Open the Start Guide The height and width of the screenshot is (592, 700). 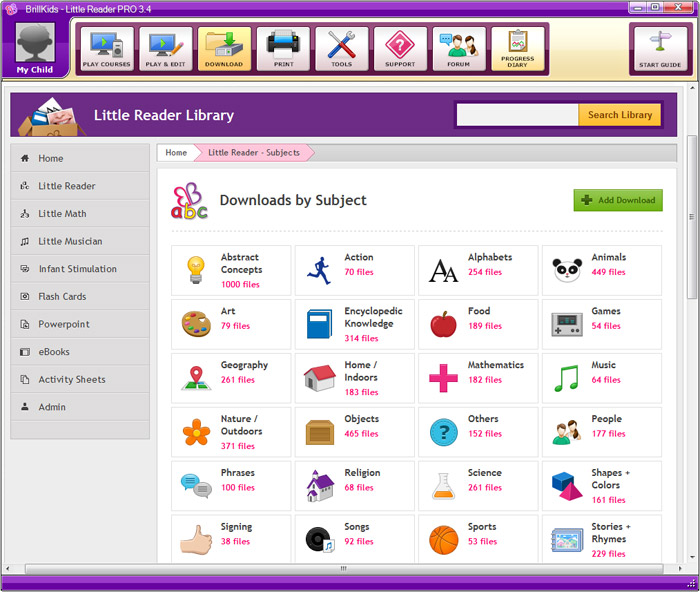click(660, 49)
